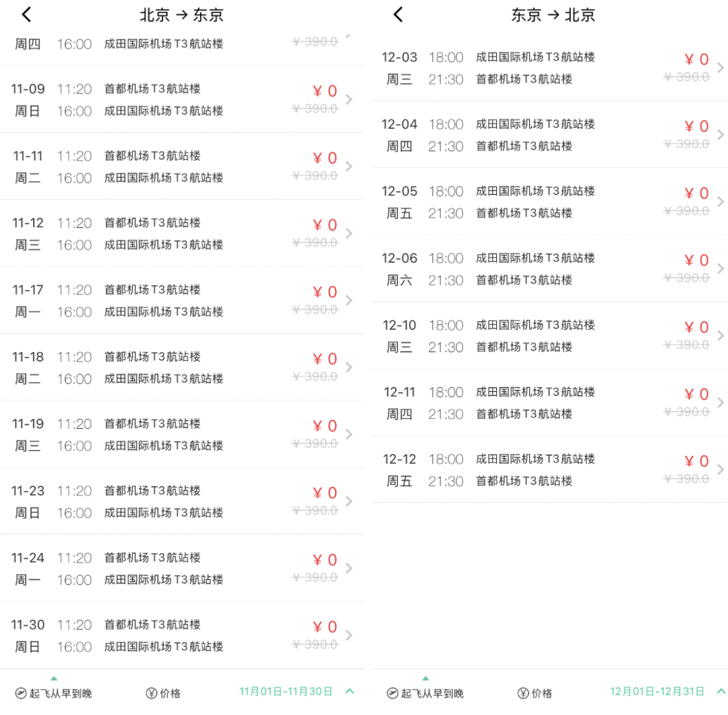Click the ¥0 price on the 12-10 flight
The width and height of the screenshot is (728, 715).
(696, 326)
